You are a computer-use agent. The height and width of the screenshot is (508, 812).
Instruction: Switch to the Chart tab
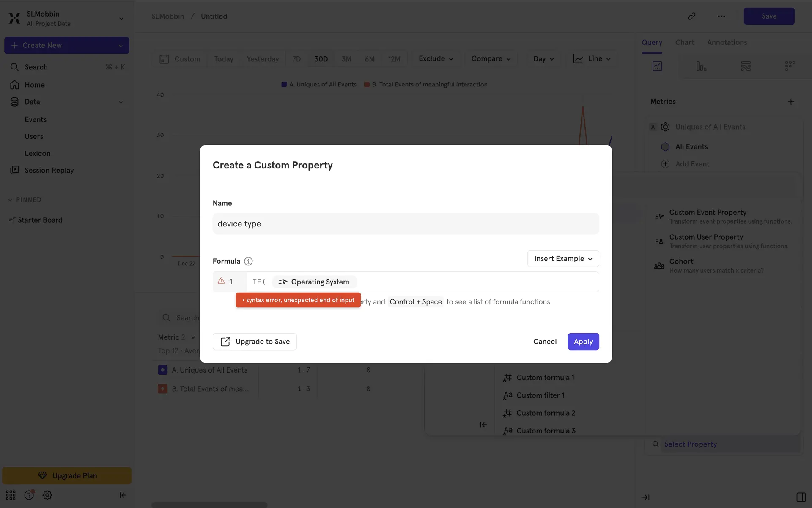coord(684,42)
